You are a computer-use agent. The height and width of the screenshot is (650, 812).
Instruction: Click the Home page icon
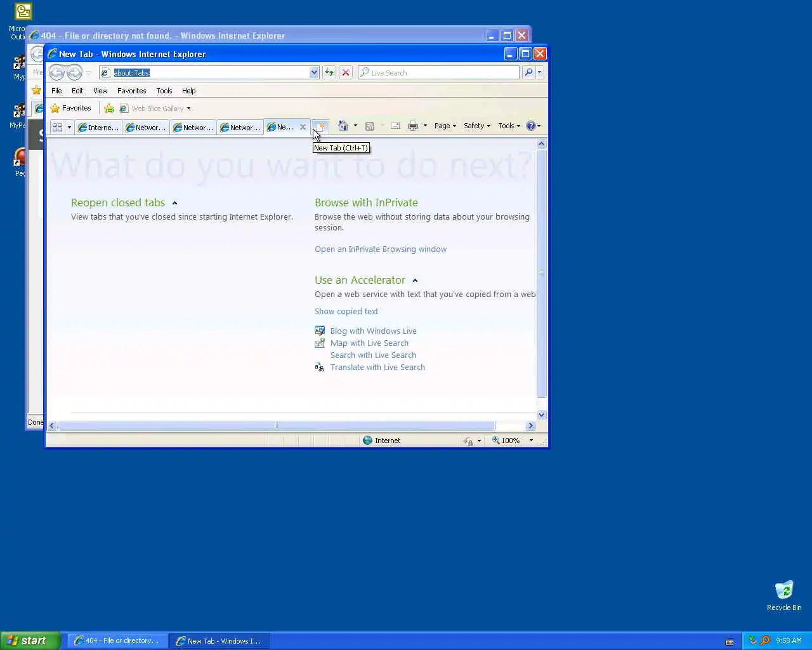coord(343,126)
